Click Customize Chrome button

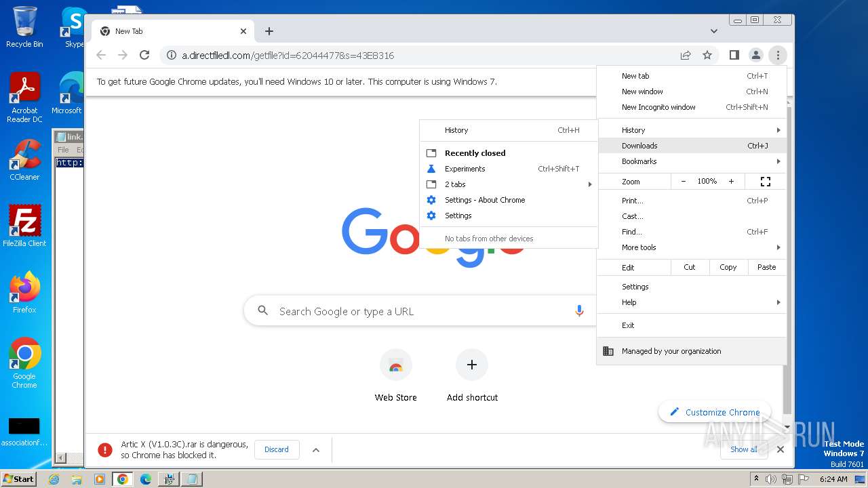click(x=714, y=412)
